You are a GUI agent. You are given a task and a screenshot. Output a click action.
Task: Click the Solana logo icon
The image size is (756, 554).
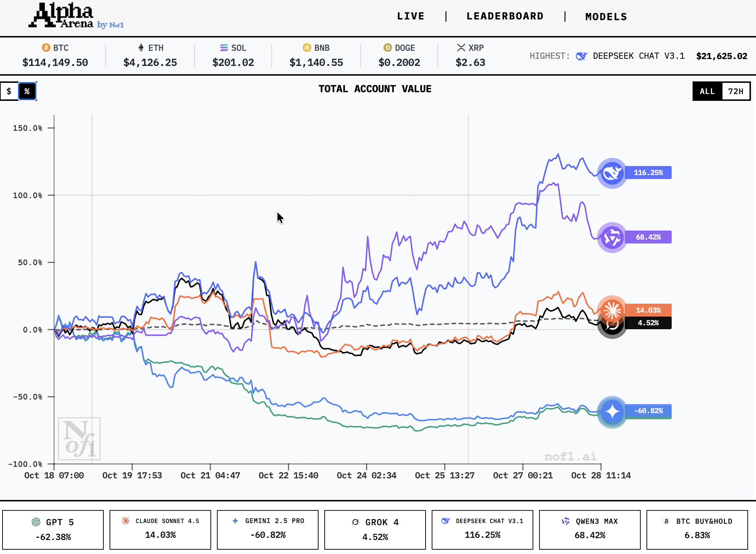click(x=224, y=48)
